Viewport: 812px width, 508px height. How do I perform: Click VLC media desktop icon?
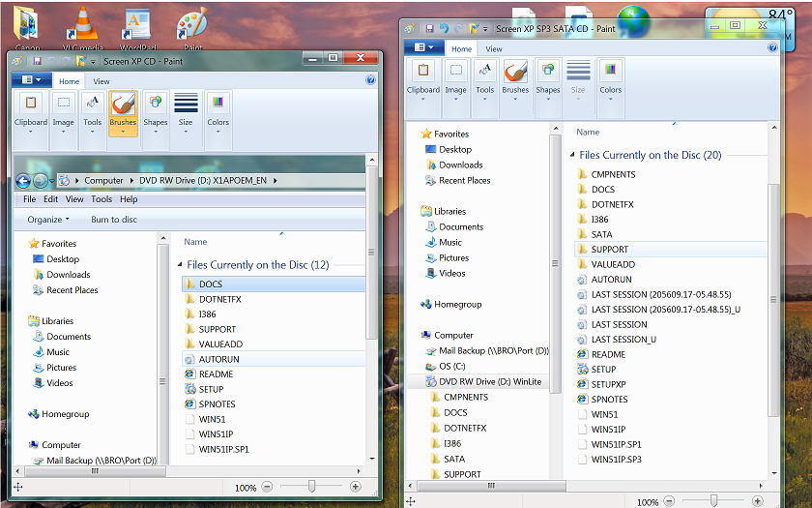(83, 27)
